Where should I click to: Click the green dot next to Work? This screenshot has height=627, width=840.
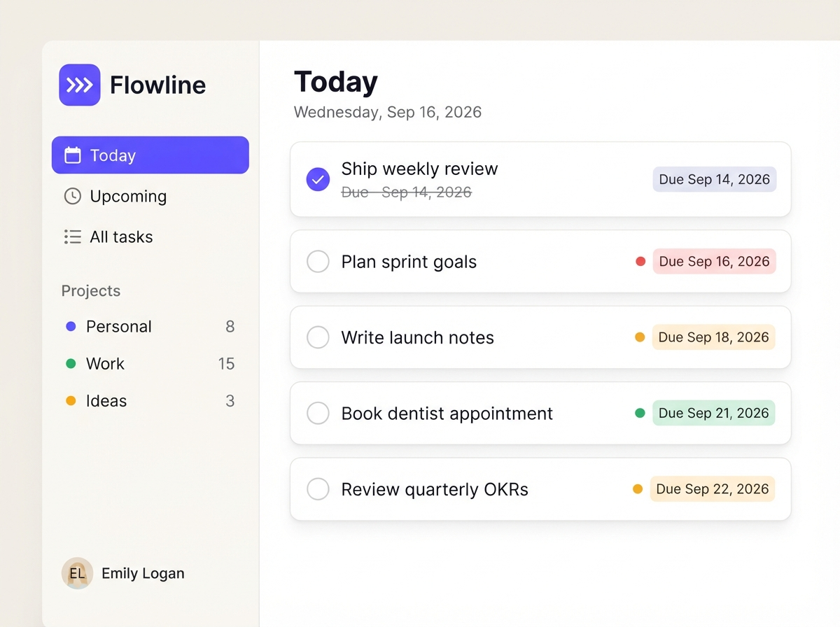[71, 364]
